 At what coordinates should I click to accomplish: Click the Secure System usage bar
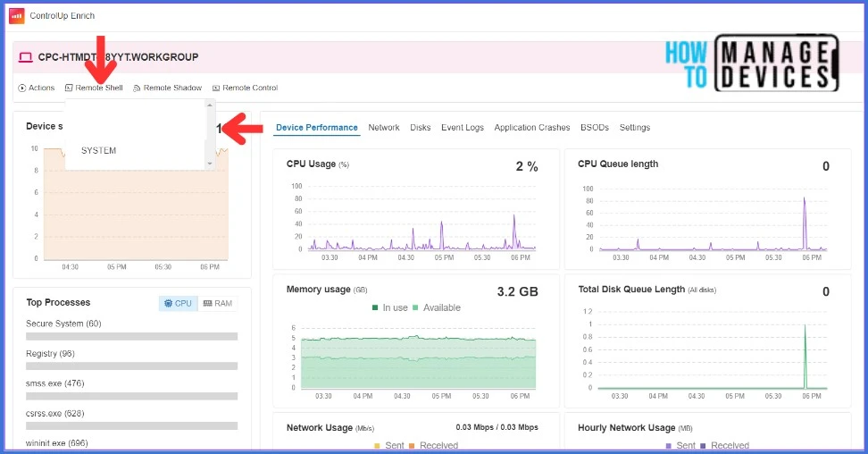click(132, 337)
